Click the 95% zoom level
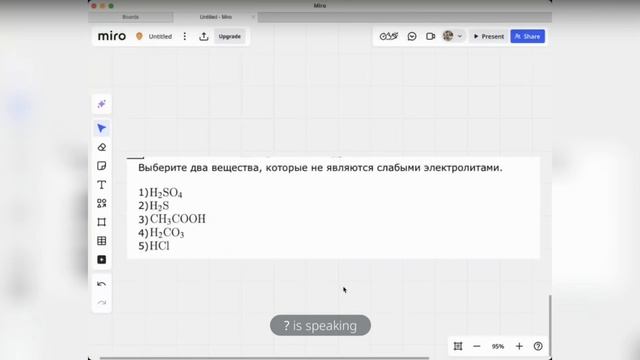This screenshot has height=360, width=640. pos(498,346)
